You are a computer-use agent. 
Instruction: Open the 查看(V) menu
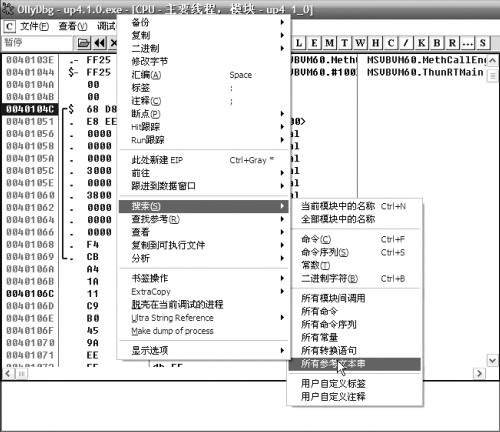73,26
